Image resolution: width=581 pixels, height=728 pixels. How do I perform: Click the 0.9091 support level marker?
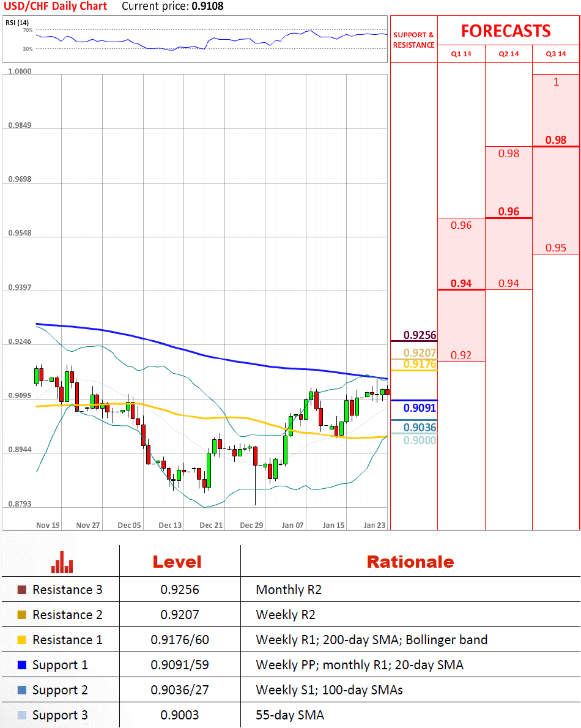tap(420, 408)
